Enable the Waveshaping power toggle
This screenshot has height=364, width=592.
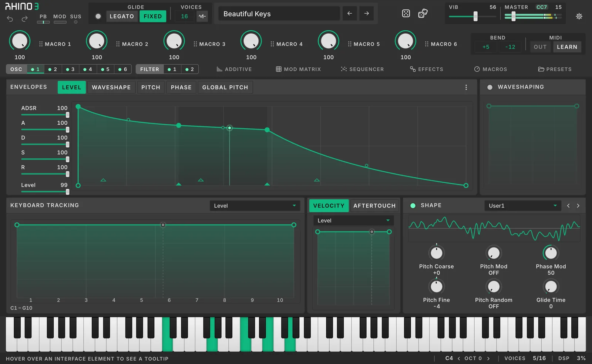[x=490, y=87]
